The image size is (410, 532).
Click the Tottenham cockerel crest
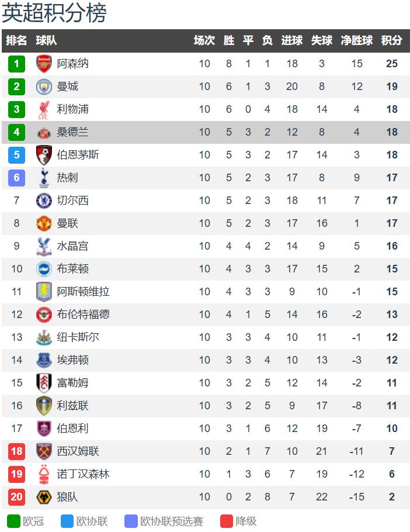[44, 178]
